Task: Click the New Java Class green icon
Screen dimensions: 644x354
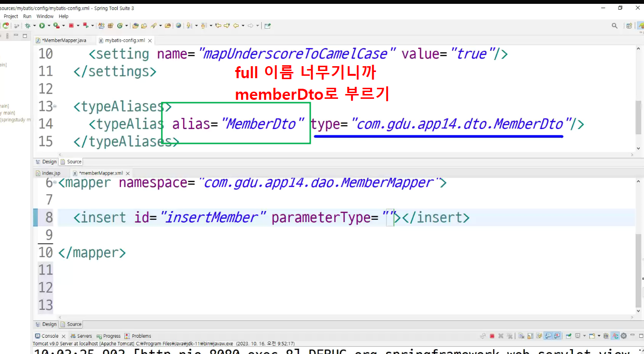Action: (120, 25)
